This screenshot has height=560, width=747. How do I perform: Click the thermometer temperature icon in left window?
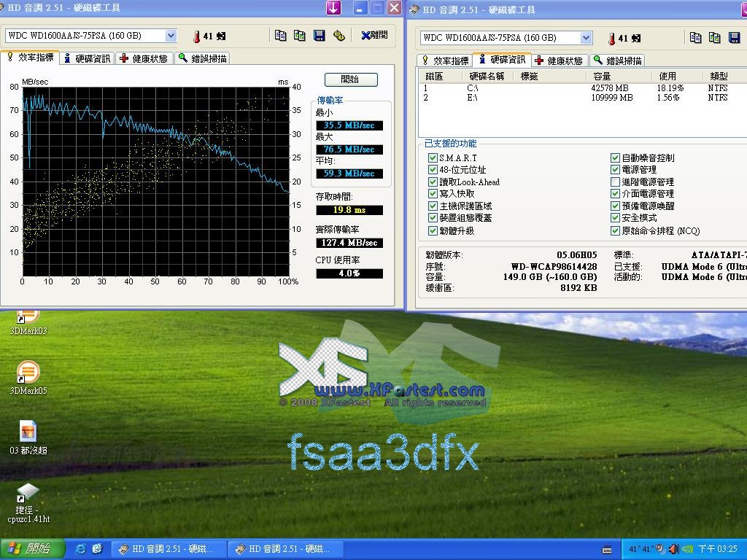point(197,36)
